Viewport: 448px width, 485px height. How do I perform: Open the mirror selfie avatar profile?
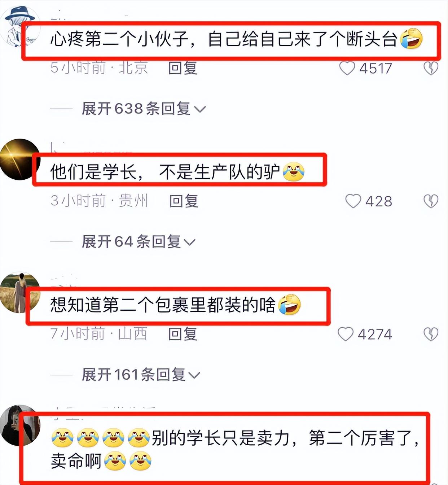[19, 425]
